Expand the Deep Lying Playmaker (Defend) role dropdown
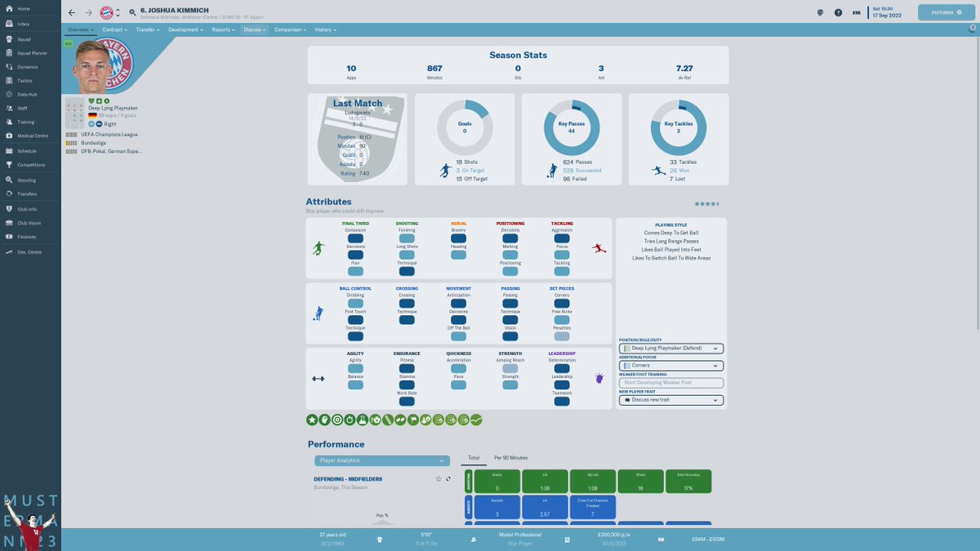Screen dimensions: 980x551 tap(670, 349)
